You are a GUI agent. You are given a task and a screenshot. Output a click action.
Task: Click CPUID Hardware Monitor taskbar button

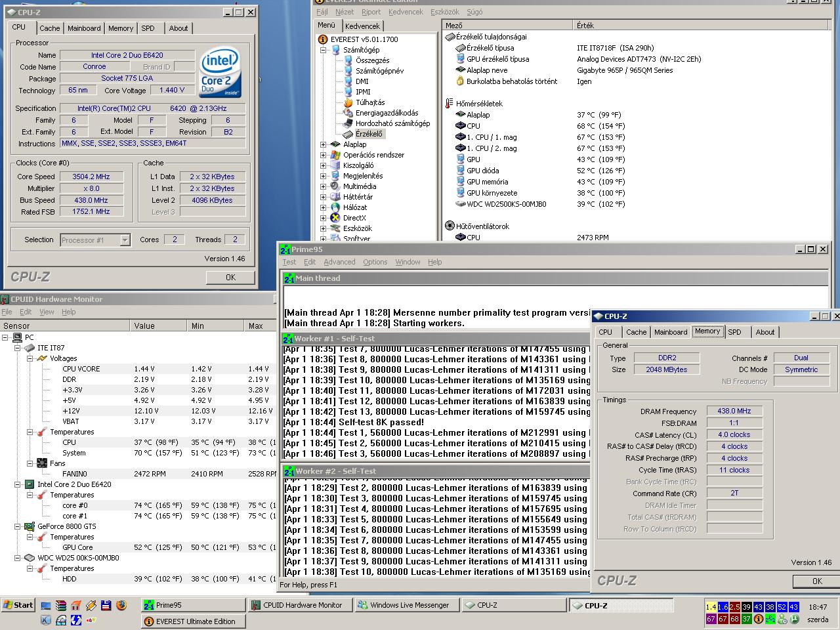click(300, 605)
